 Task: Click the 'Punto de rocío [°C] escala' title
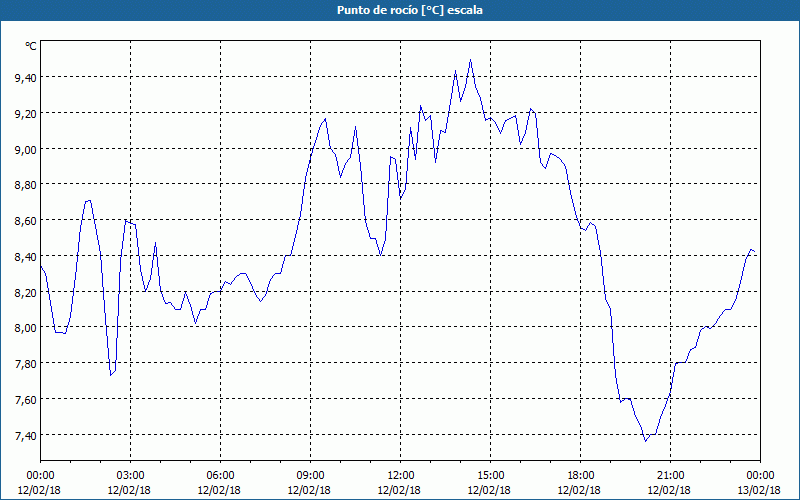click(410, 10)
